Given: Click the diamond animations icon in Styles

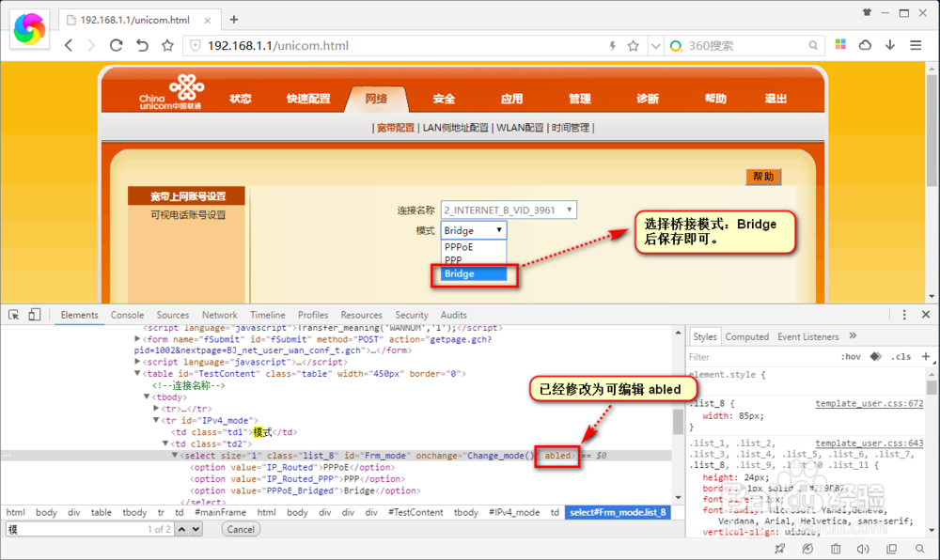Looking at the screenshot, I should (876, 357).
